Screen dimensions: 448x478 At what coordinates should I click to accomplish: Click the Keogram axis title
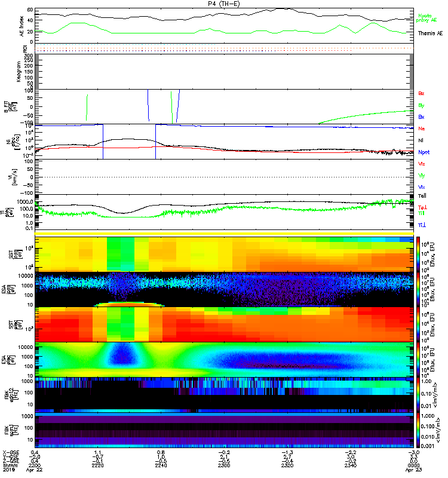coord(19,72)
